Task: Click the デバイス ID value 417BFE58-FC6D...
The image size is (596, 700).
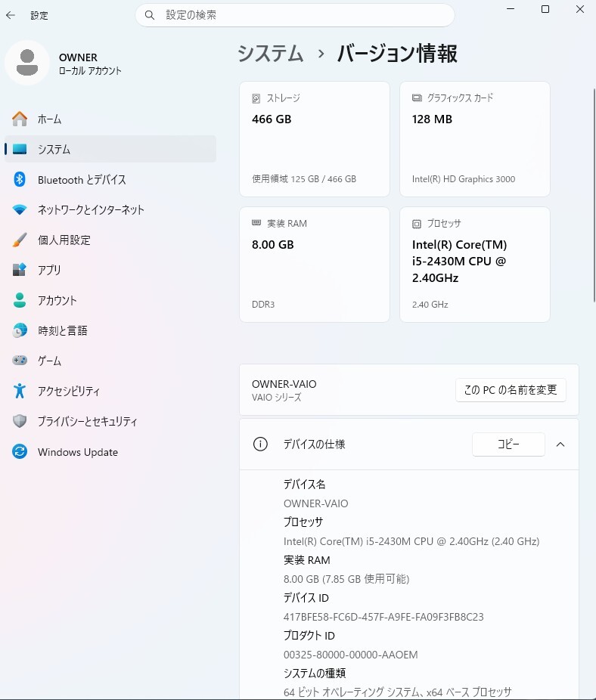Action: pos(383,617)
